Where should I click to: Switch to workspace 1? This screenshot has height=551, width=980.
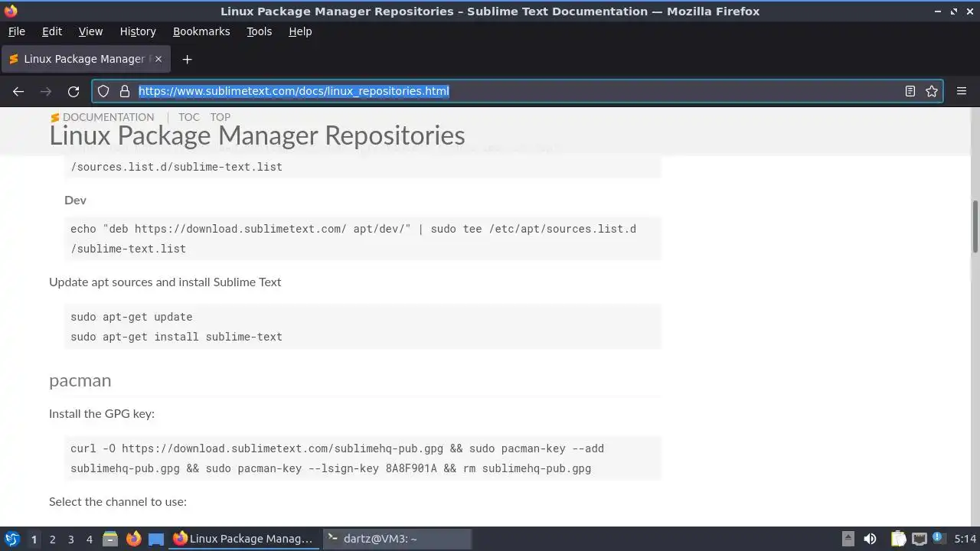pos(34,539)
